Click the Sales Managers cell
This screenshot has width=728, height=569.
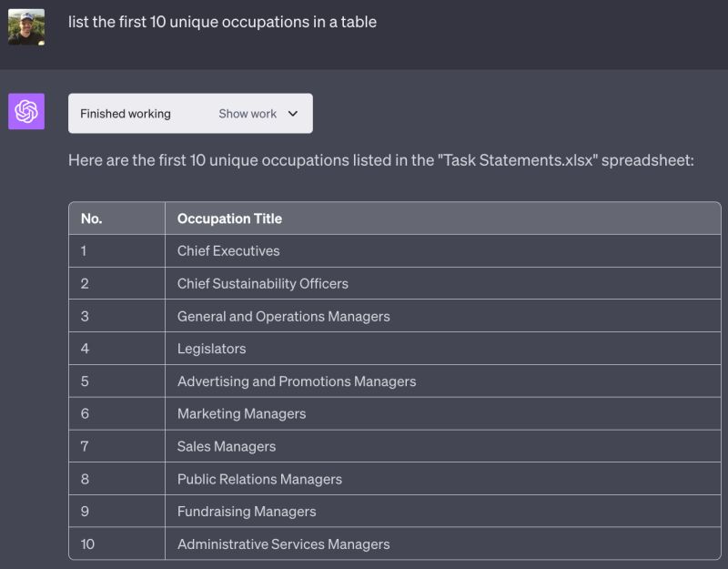tap(226, 446)
